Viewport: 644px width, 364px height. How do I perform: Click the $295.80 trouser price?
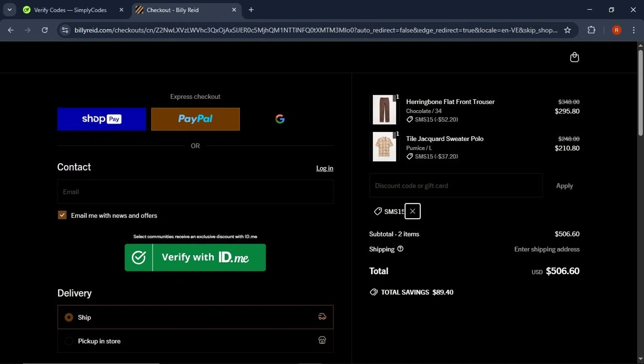[567, 111]
